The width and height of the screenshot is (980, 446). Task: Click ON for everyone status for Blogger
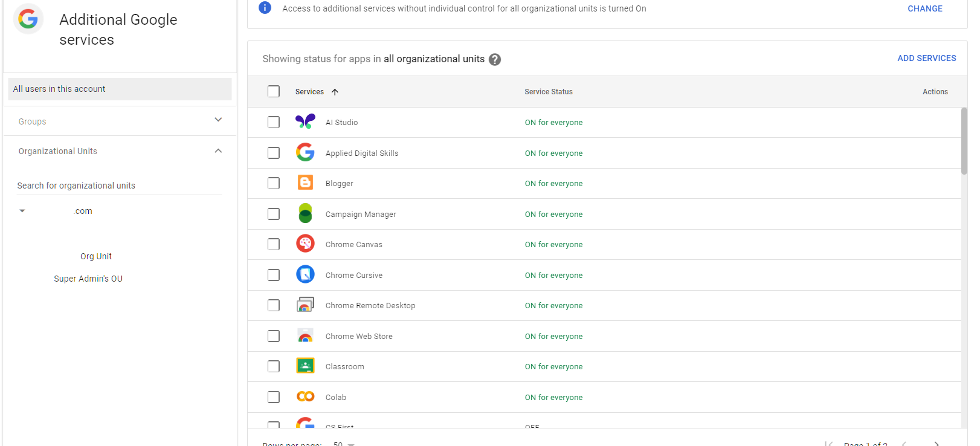pos(553,183)
